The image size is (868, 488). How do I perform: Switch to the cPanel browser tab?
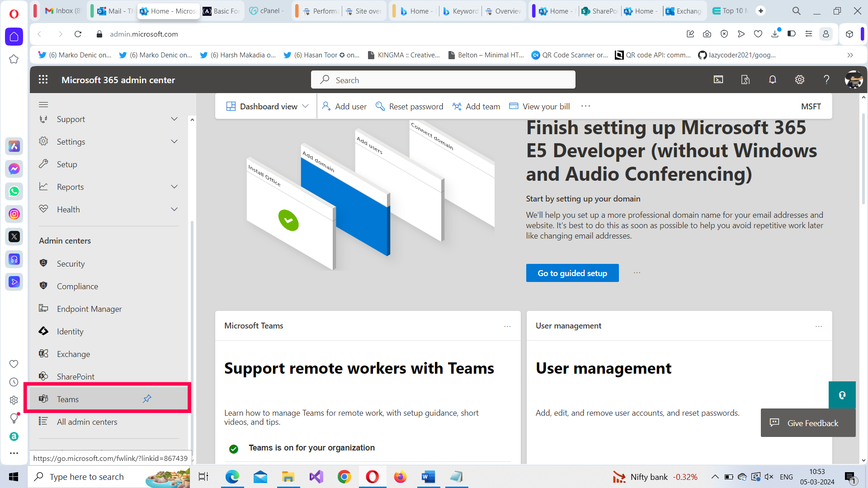(267, 10)
